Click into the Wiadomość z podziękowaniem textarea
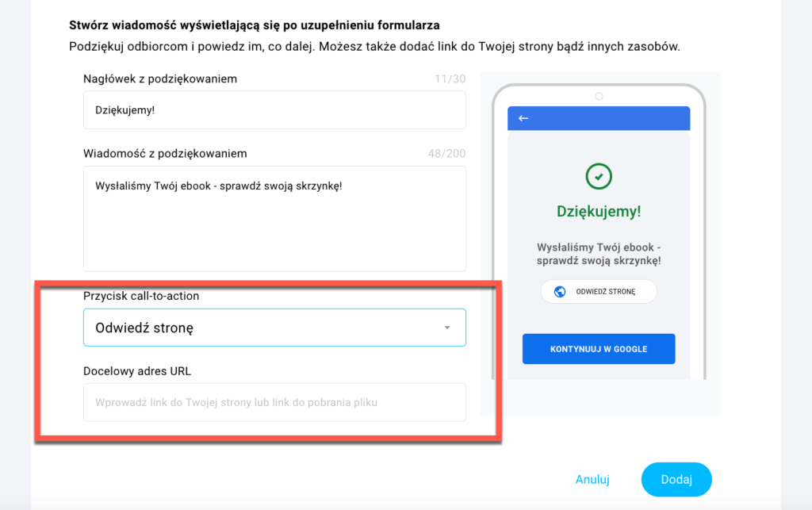This screenshot has height=510, width=812. (274, 219)
